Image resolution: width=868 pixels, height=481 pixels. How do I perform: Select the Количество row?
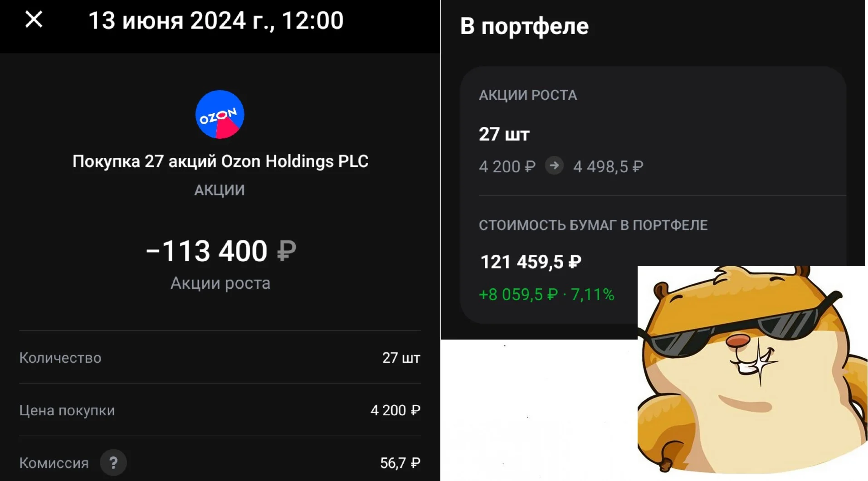tap(220, 358)
